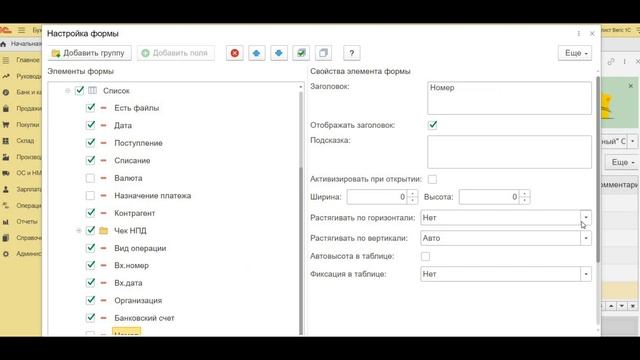The width and height of the screenshot is (640, 360).
Task: Open the Продажи section
Action: (29, 109)
